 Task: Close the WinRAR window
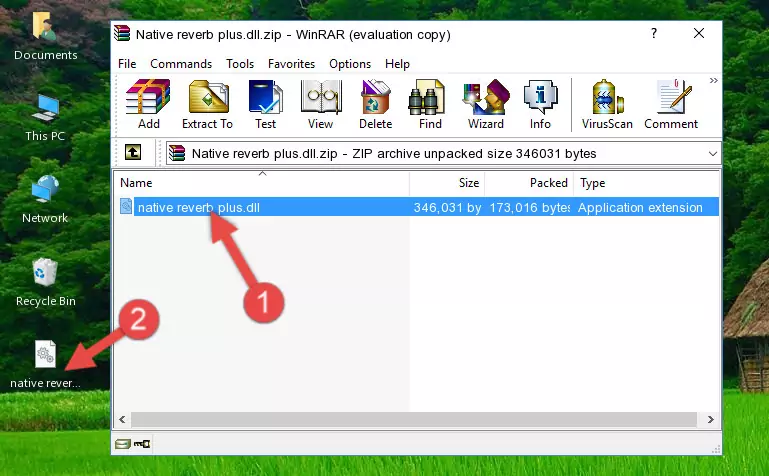pyautogui.click(x=699, y=33)
